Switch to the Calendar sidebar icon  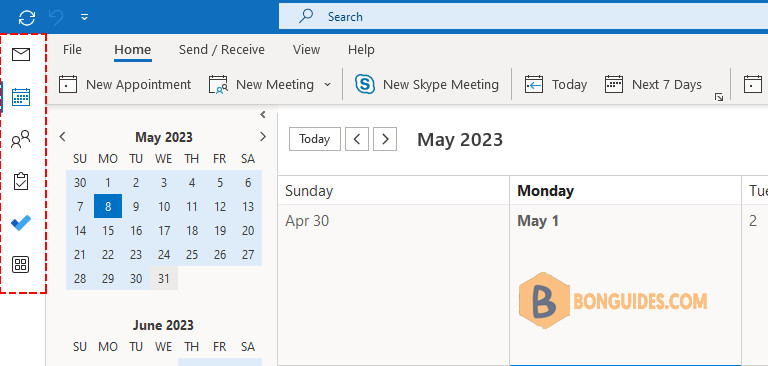(21, 97)
